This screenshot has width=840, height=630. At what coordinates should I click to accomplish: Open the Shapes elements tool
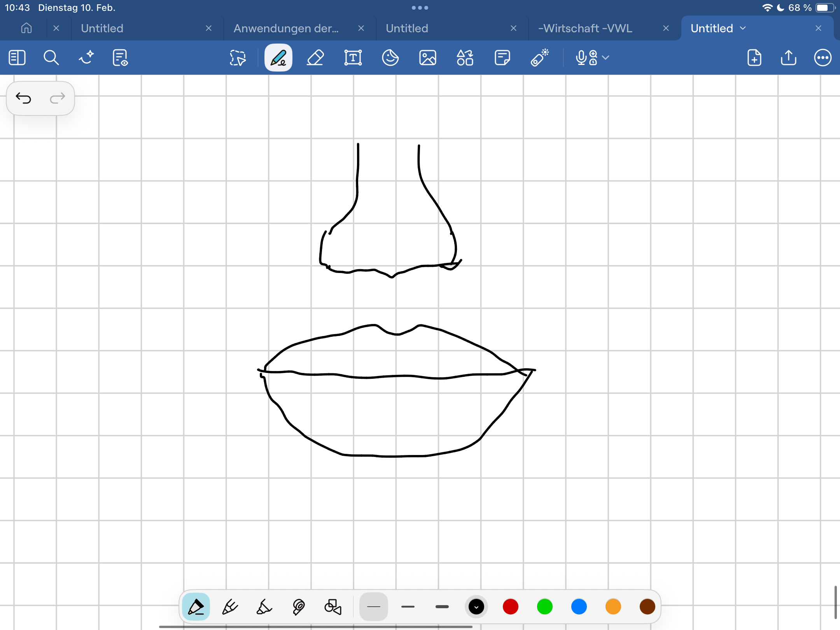pos(465,58)
